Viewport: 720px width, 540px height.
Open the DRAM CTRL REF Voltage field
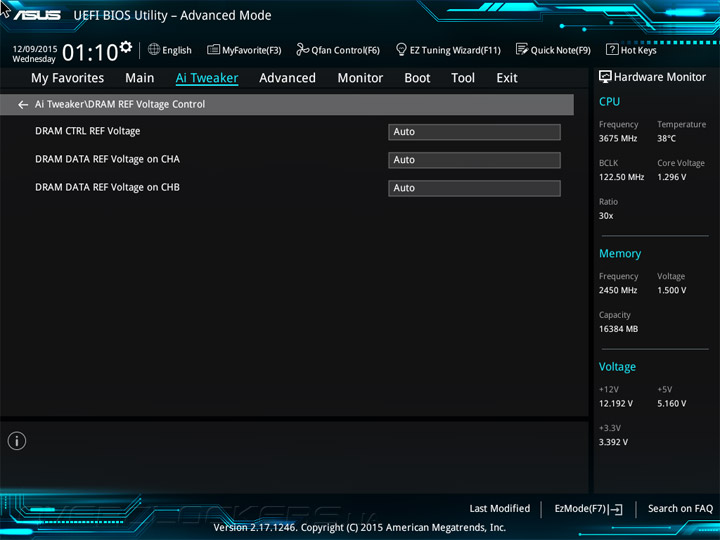pos(474,132)
